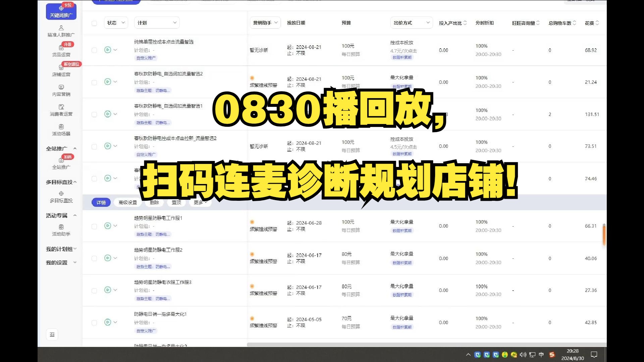Collapse the sidebar with the bottom menu icon
Screen dimensions: 644x362
52,335
